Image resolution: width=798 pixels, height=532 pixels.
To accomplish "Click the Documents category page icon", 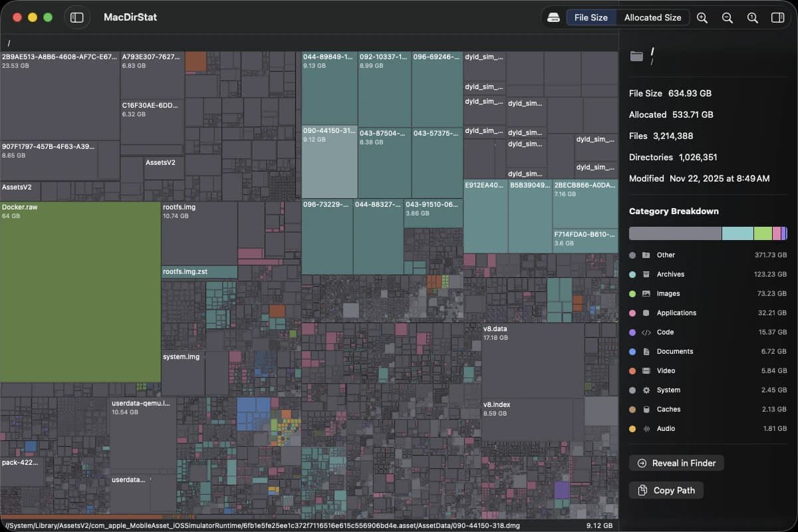I will 646,352.
